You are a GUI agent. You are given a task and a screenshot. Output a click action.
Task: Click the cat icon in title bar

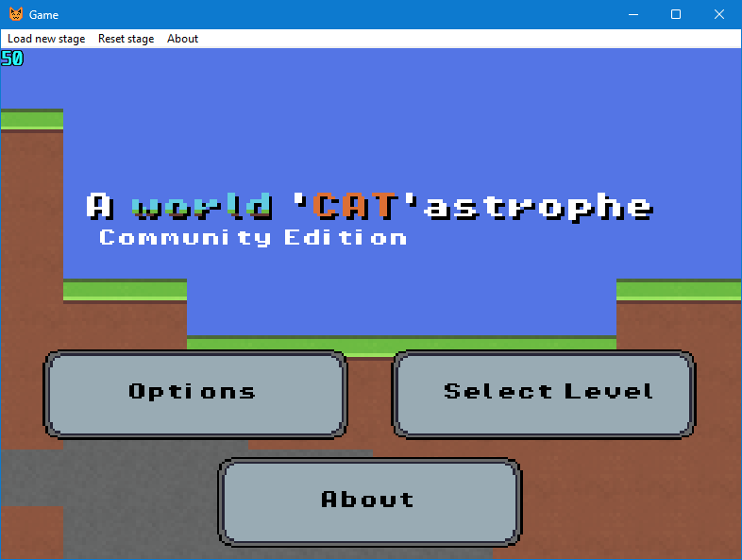coord(16,14)
